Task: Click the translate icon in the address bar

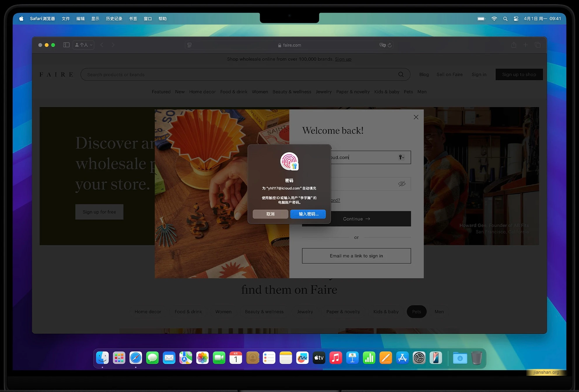Action: (382, 45)
